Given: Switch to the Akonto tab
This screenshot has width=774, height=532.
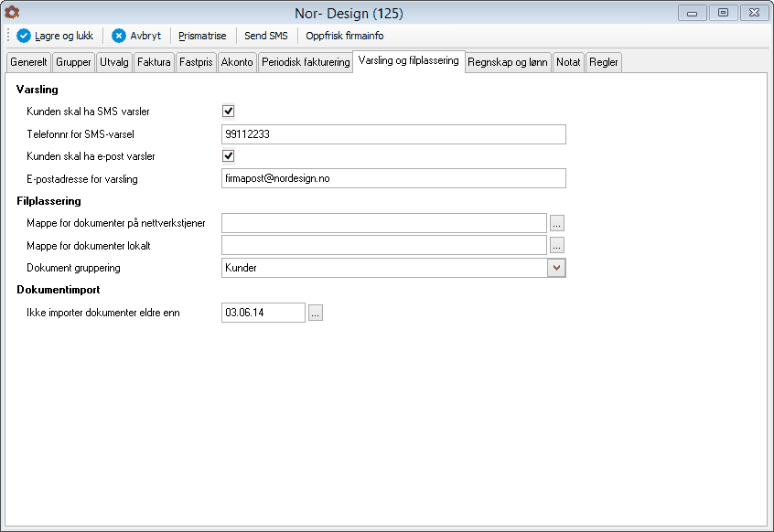Looking at the screenshot, I should (x=237, y=62).
